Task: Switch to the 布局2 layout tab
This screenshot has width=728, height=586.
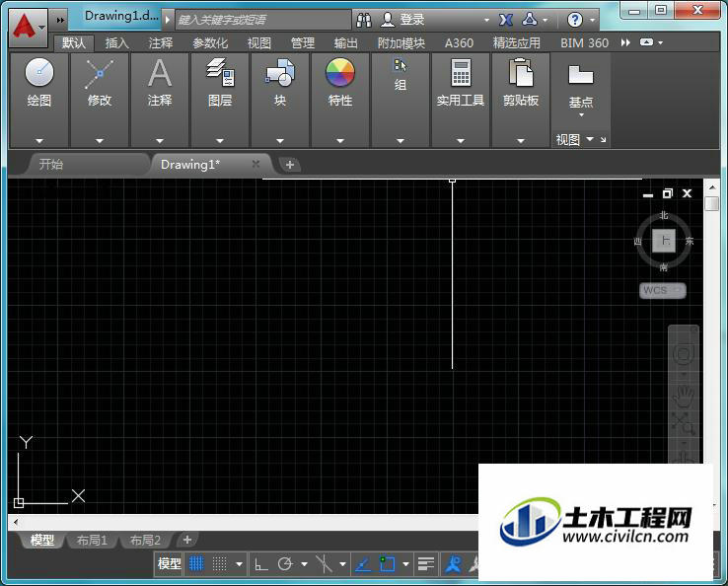Action: 145,540
